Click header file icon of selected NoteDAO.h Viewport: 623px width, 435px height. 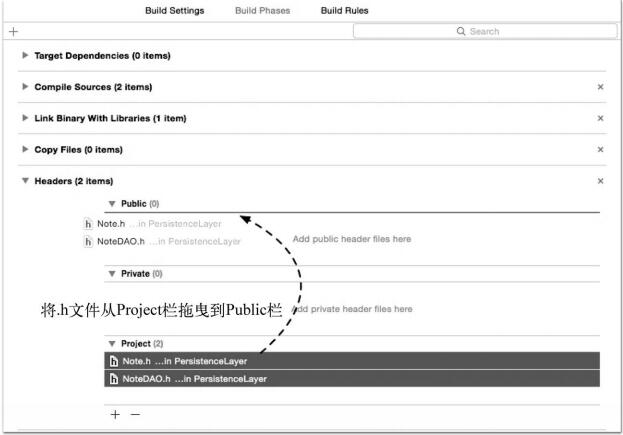click(x=114, y=379)
